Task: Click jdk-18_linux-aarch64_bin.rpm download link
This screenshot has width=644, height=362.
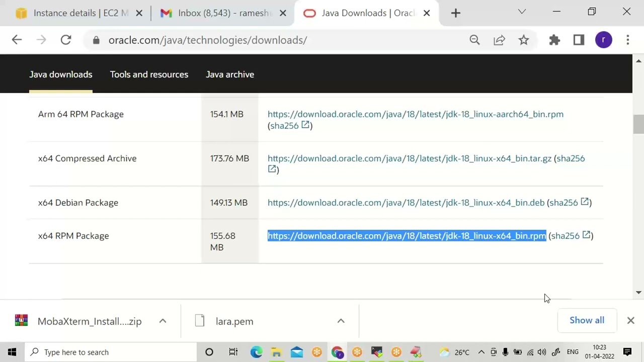Action: click(416, 114)
